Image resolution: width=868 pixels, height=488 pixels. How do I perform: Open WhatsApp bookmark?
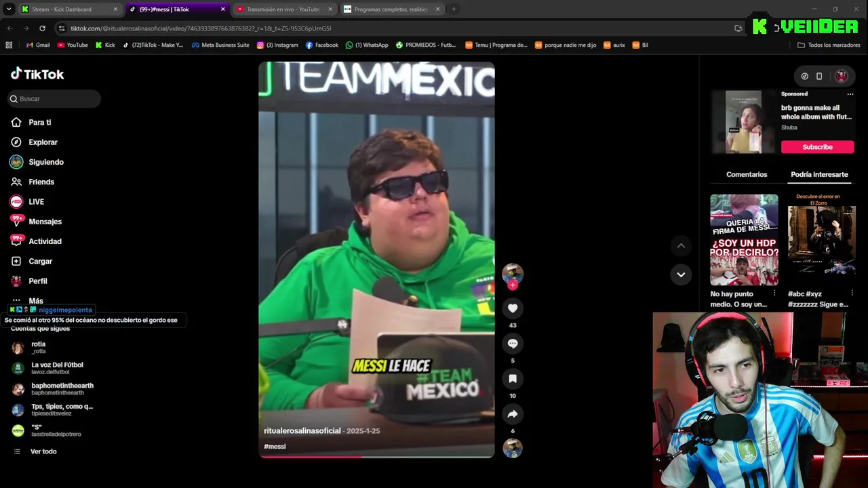(367, 45)
